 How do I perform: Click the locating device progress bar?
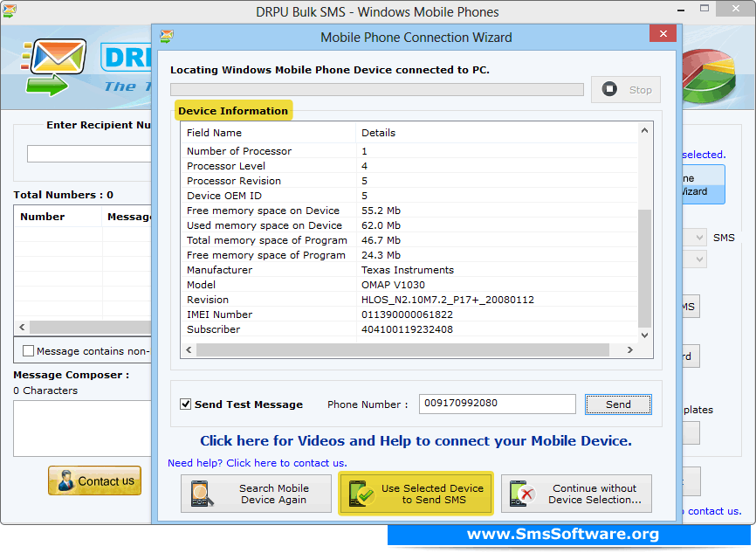pos(377,90)
